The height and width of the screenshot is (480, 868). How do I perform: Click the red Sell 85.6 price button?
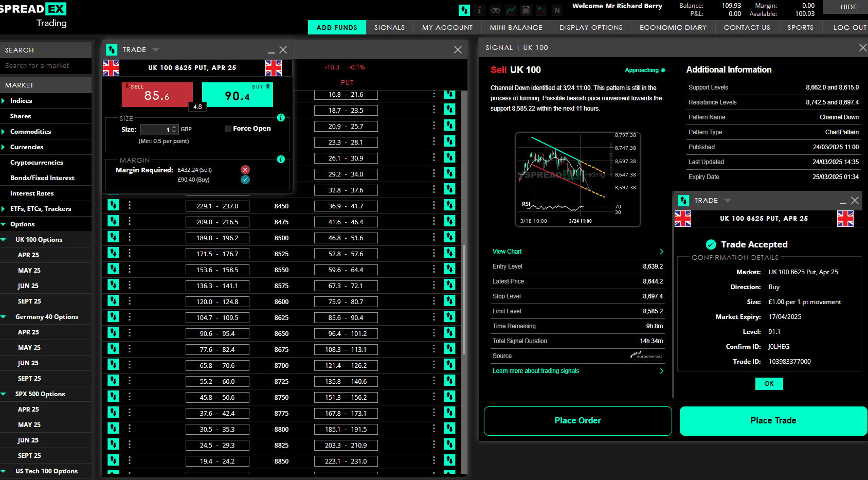[x=157, y=95]
